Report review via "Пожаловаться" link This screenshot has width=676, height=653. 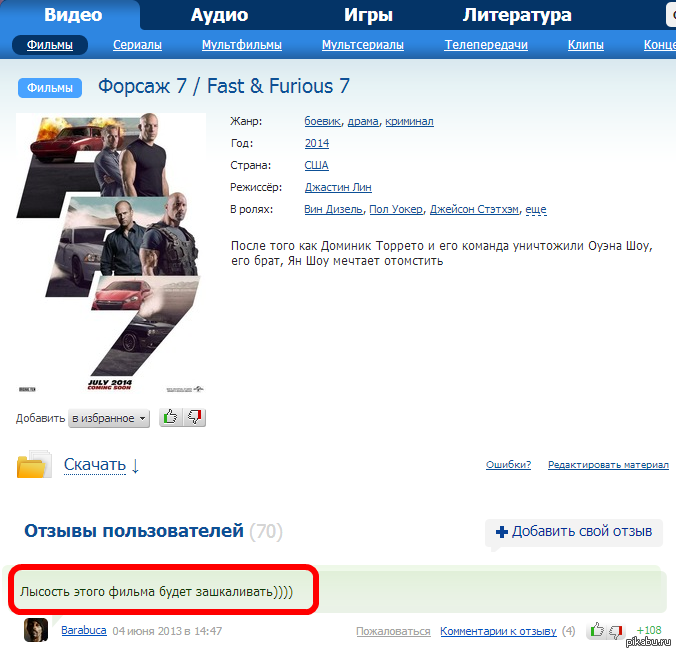pyautogui.click(x=393, y=632)
